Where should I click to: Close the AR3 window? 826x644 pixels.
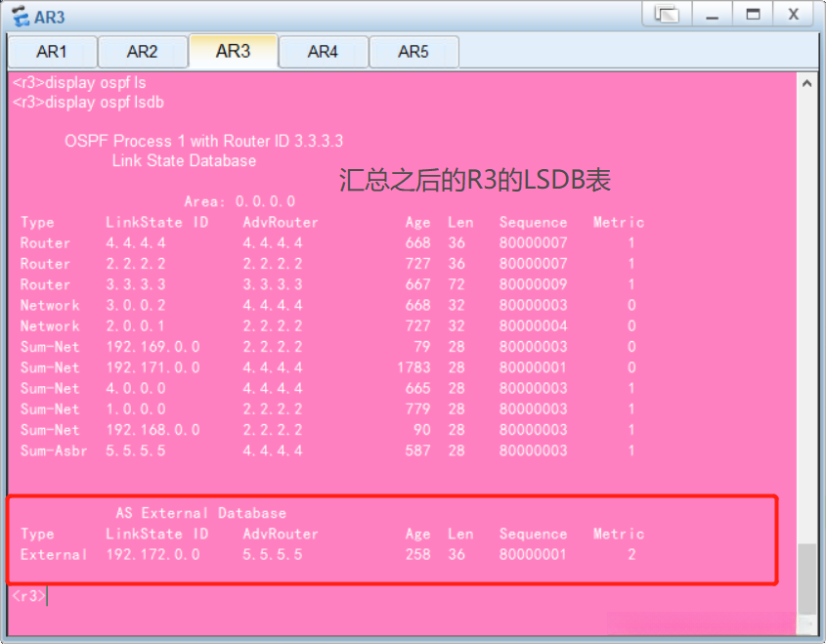[794, 14]
